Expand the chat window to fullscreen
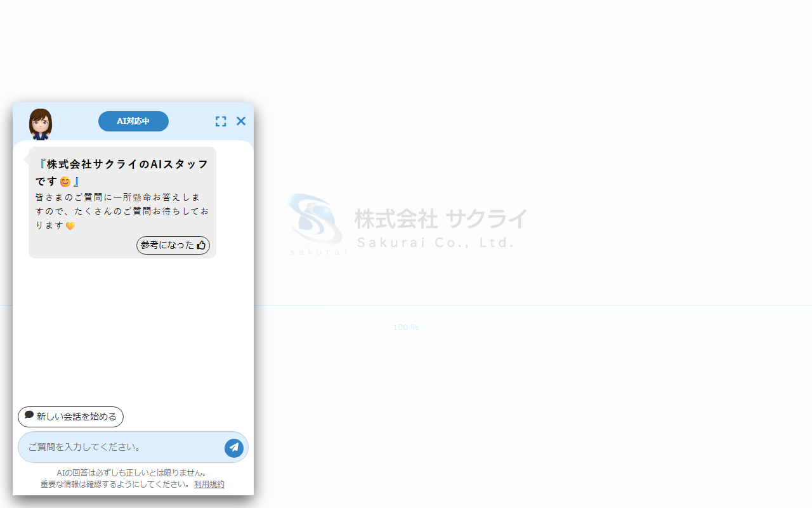This screenshot has width=812, height=508. click(x=221, y=121)
